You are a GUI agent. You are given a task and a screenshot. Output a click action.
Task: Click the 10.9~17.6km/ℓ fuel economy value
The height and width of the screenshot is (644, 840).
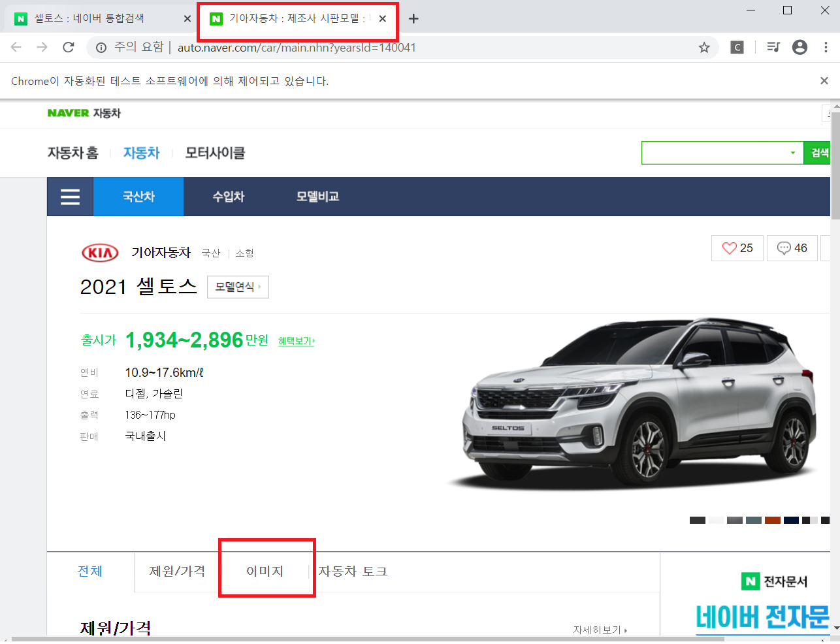click(164, 373)
